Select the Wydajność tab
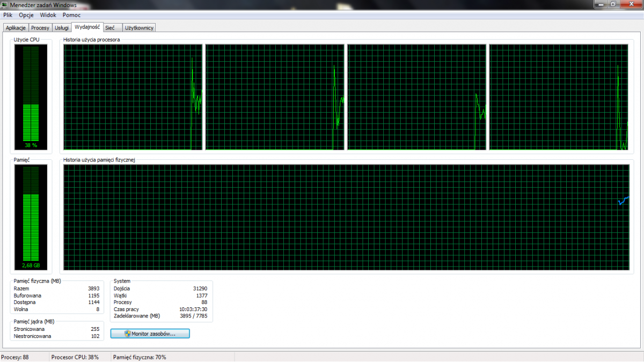The width and height of the screenshot is (644, 362). tap(87, 27)
